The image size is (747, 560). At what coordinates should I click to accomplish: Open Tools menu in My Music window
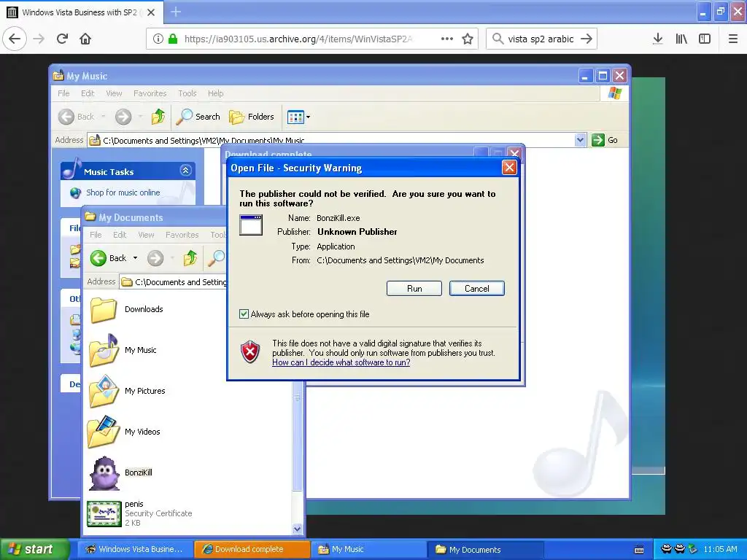coord(187,93)
